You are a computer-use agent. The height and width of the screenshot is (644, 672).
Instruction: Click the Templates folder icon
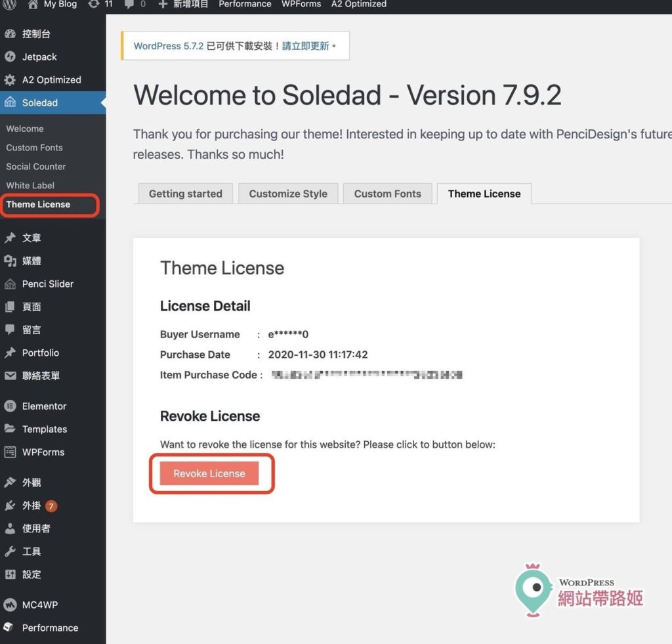click(10, 429)
